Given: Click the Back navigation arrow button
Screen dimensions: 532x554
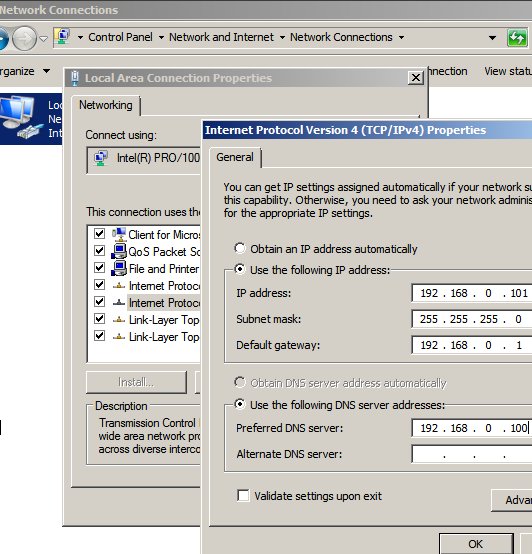Looking at the screenshot, I should pos(3,38).
